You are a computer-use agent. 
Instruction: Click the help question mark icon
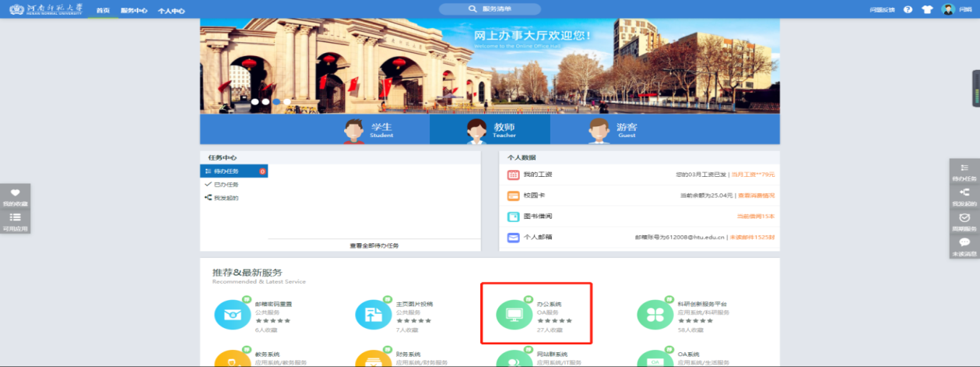(908, 9)
